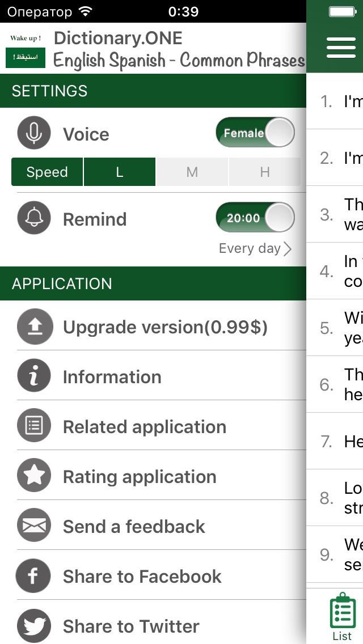Viewport: 363px width, 644px height.
Task: Toggle the Female voice switch
Action: (x=255, y=132)
